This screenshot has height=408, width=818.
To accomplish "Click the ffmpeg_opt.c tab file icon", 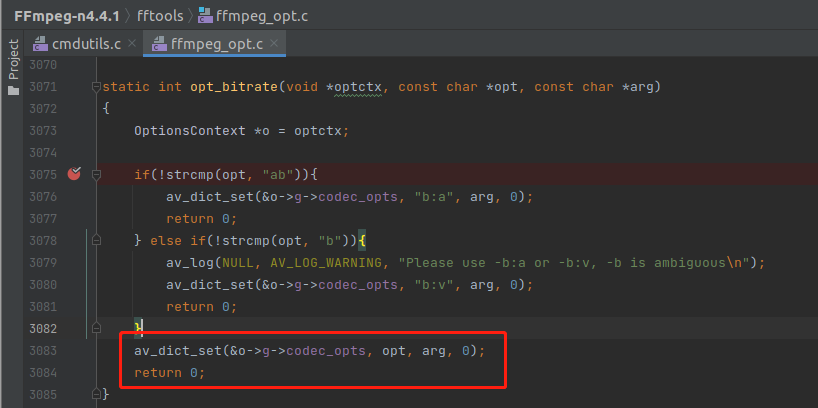I will [x=159, y=43].
